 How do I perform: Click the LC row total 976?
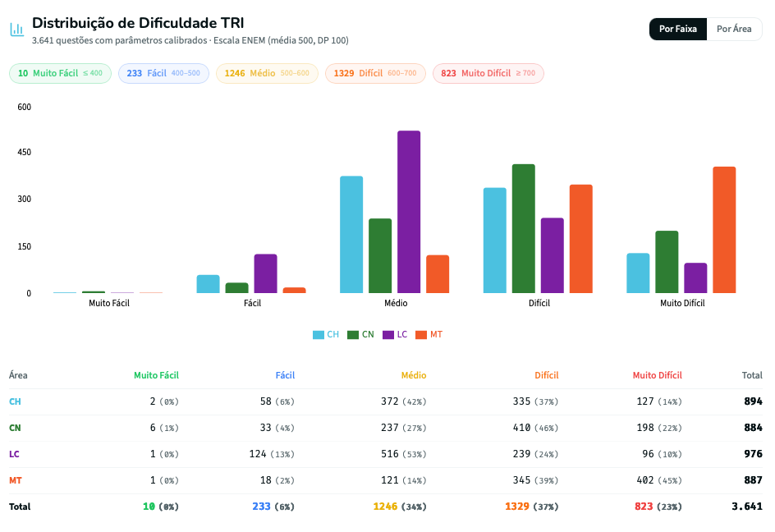(x=754, y=454)
